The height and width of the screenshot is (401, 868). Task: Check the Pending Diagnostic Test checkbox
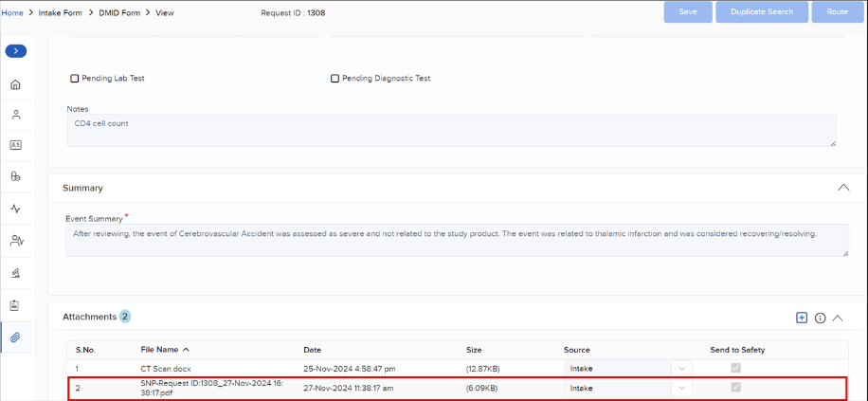pos(335,79)
